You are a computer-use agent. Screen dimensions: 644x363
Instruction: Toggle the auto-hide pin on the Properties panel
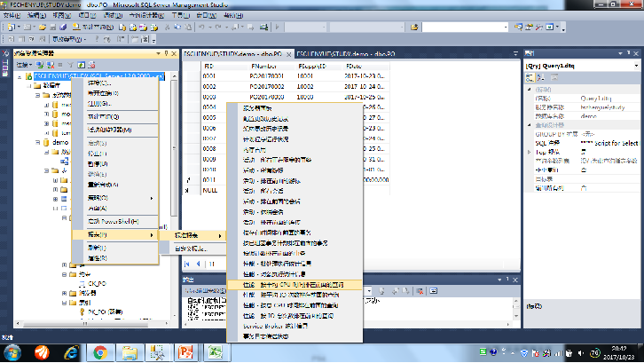coord(628,53)
